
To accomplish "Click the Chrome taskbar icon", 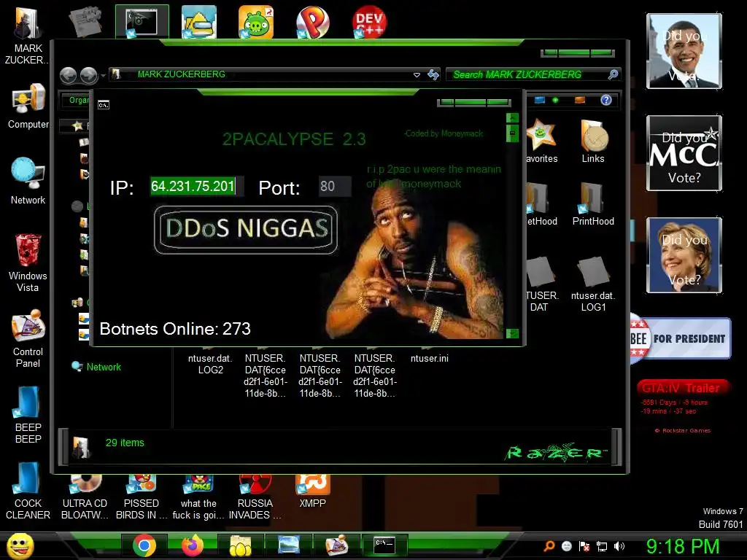I will [144, 545].
